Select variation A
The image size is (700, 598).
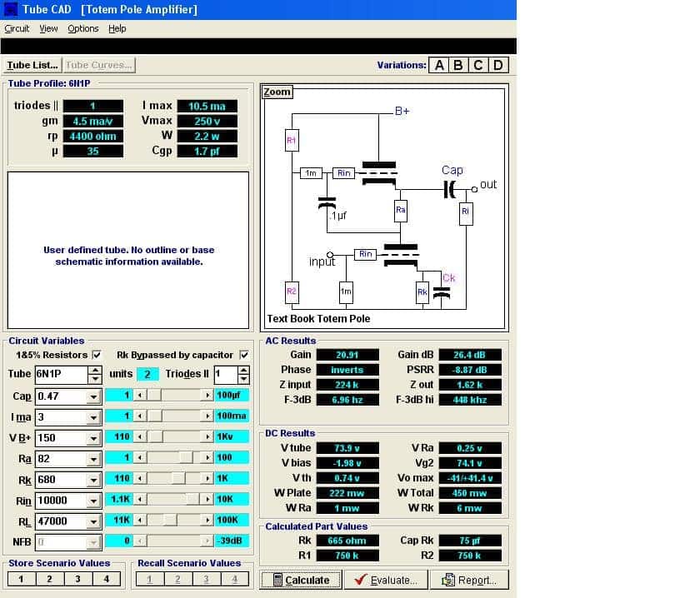click(439, 65)
